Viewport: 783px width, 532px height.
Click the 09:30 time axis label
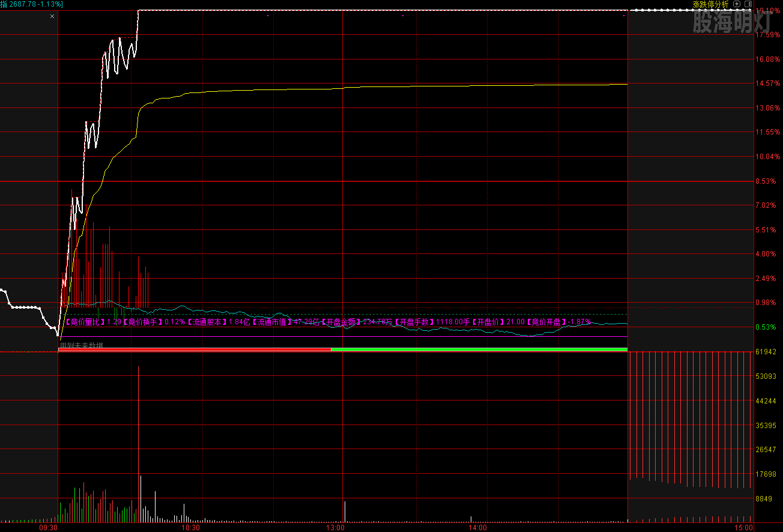pos(49,527)
